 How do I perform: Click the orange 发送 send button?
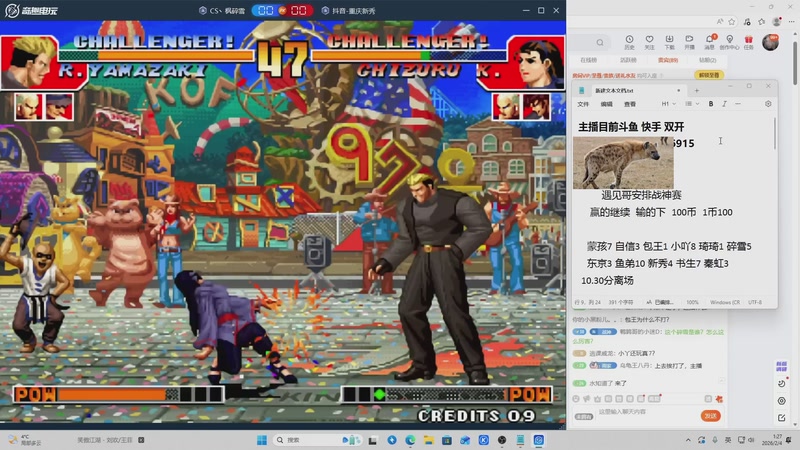pos(711,416)
